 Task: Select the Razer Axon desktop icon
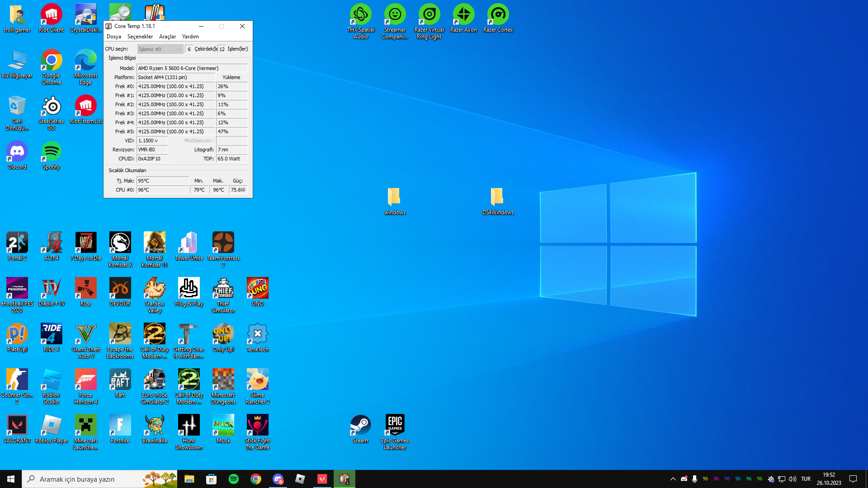click(x=464, y=19)
